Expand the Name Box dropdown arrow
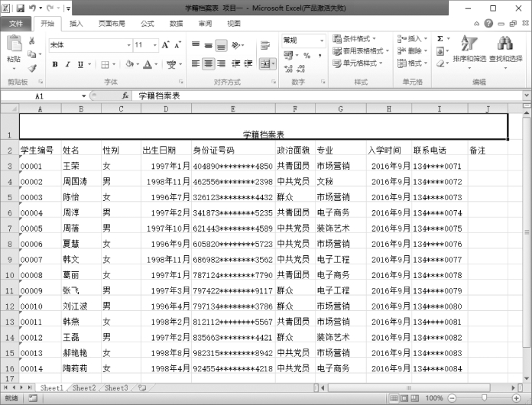Image resolution: width=532 pixels, height=405 pixels. (84, 96)
